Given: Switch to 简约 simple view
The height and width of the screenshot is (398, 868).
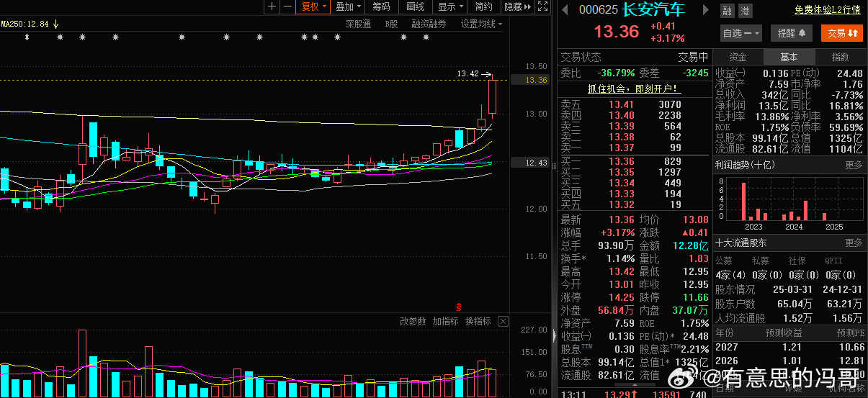Looking at the screenshot, I should (484, 6).
